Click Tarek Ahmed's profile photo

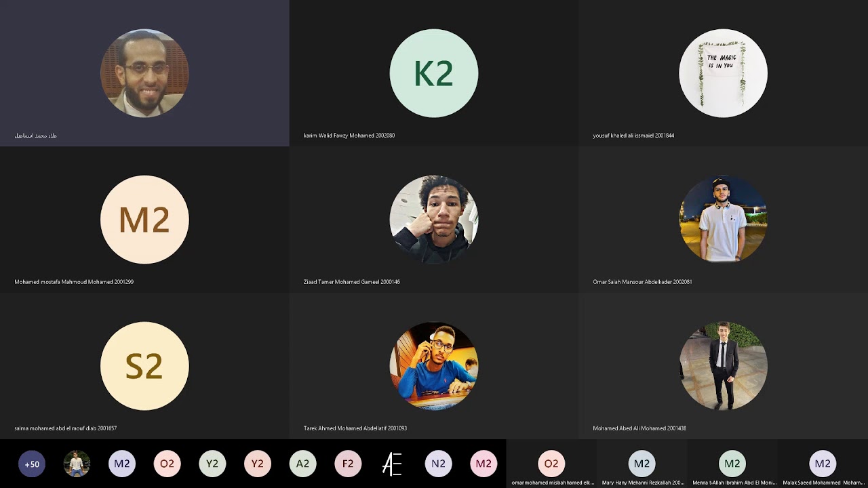click(x=434, y=366)
